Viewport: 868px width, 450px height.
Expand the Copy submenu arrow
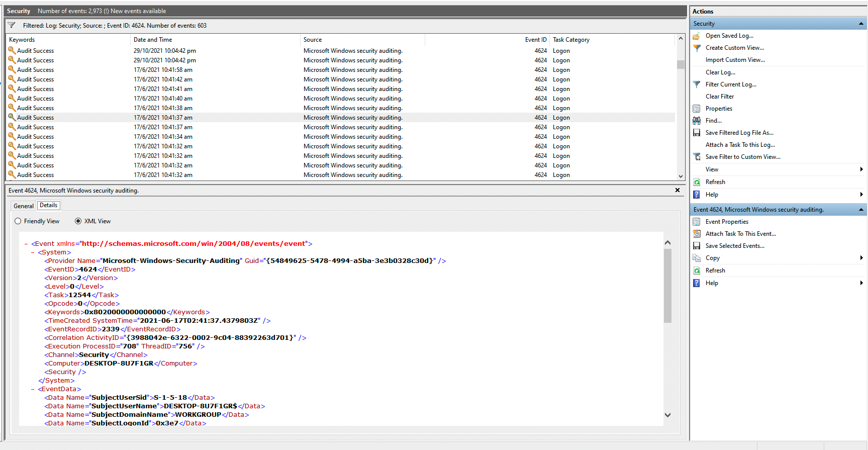[861, 258]
